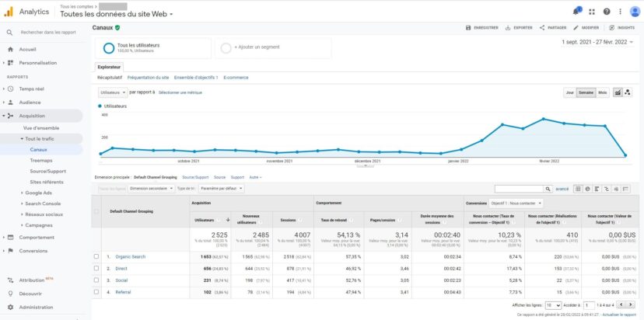Open the Paramètre par défaut sort dropdown
The image size is (644, 320).
[221, 189]
